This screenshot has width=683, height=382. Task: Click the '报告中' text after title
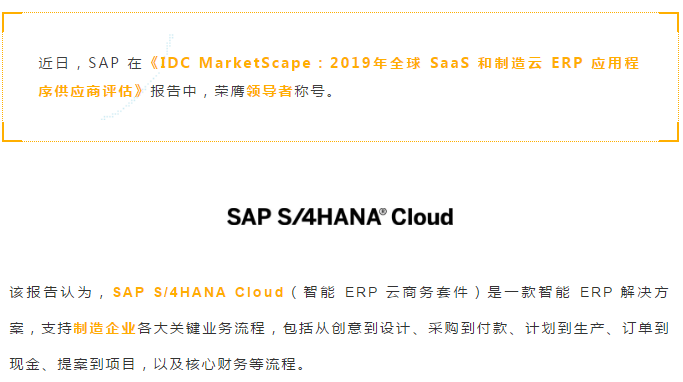tap(174, 91)
